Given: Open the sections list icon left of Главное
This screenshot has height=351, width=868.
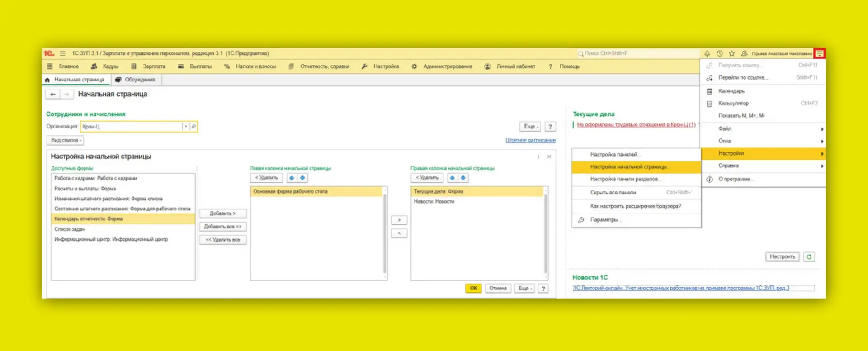Looking at the screenshot, I should (x=50, y=66).
